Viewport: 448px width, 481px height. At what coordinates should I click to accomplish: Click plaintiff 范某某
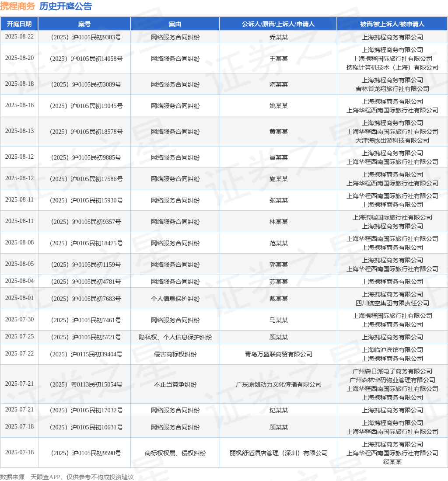tap(279, 243)
